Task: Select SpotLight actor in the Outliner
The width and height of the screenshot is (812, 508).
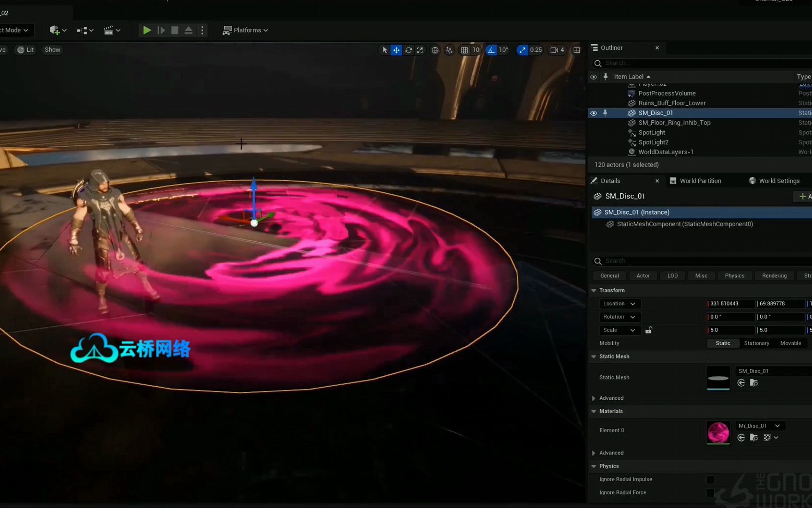Action: (x=652, y=133)
